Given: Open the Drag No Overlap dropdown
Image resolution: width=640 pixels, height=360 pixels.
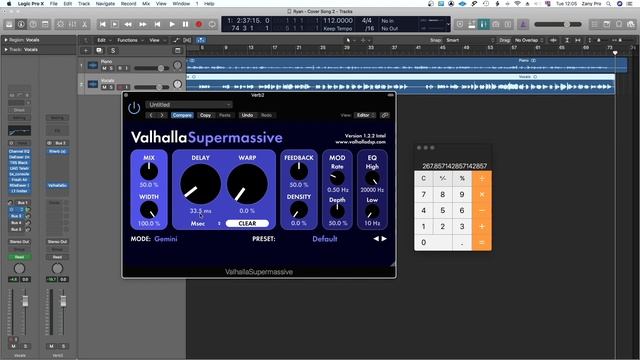Looking at the screenshot, I should tap(529, 40).
